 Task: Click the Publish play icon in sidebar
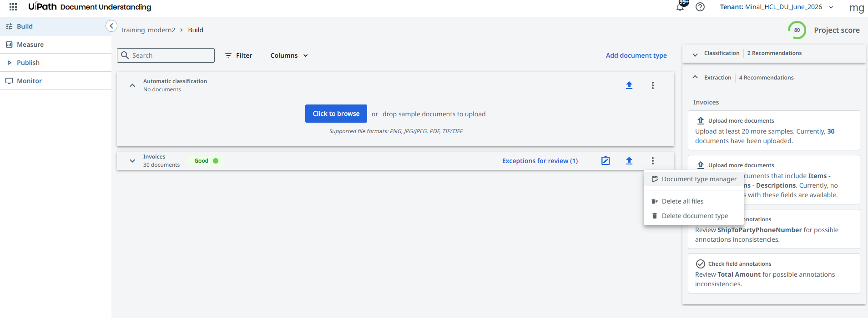(9, 63)
